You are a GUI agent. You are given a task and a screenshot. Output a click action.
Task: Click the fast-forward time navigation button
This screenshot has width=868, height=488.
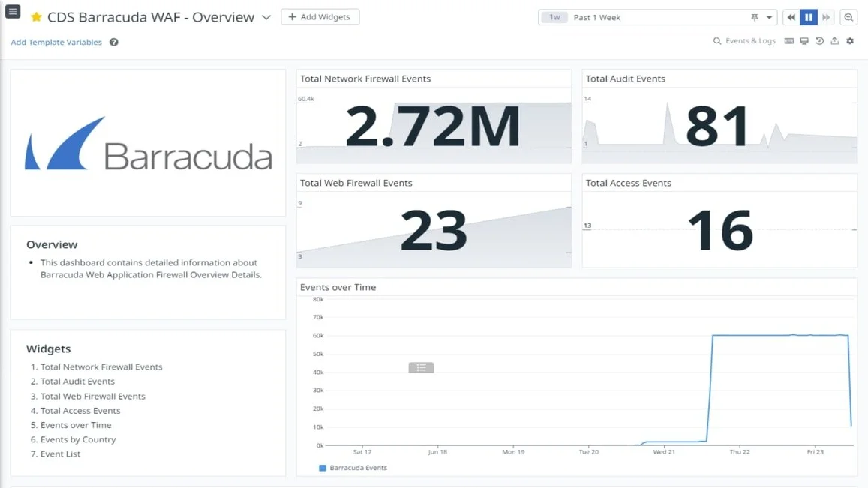826,16
